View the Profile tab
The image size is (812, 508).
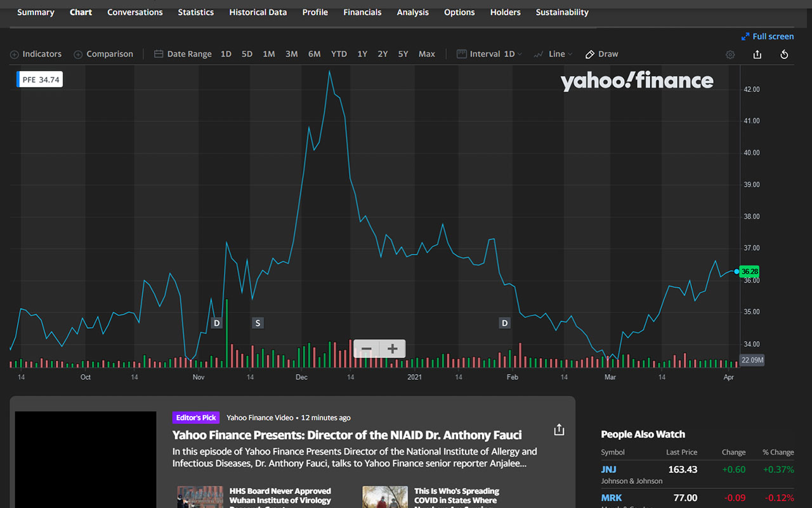(315, 12)
